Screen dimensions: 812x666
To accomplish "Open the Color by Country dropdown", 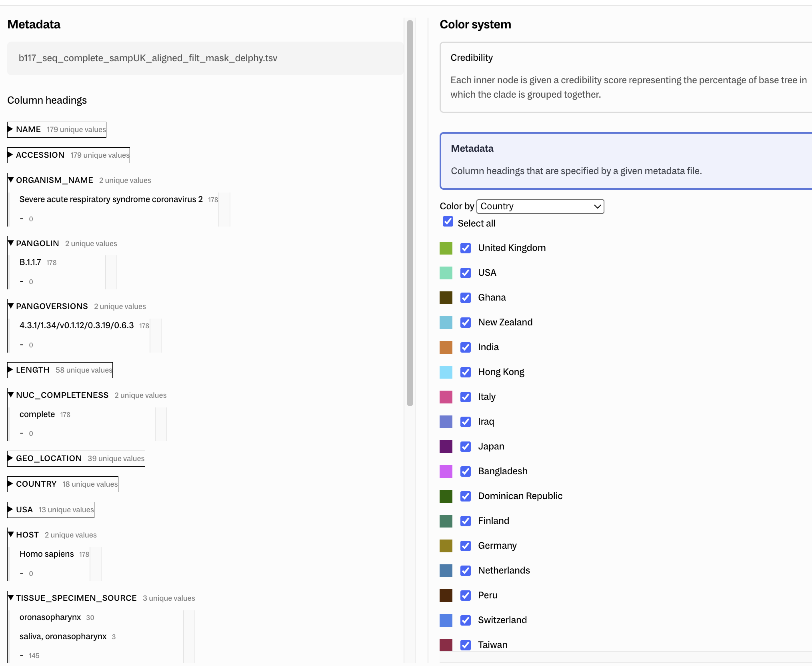I will pyautogui.click(x=540, y=206).
